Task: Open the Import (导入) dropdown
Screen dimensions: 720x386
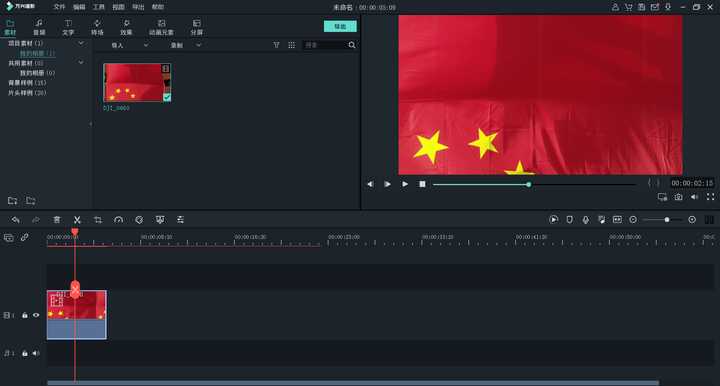Action: (x=129, y=45)
